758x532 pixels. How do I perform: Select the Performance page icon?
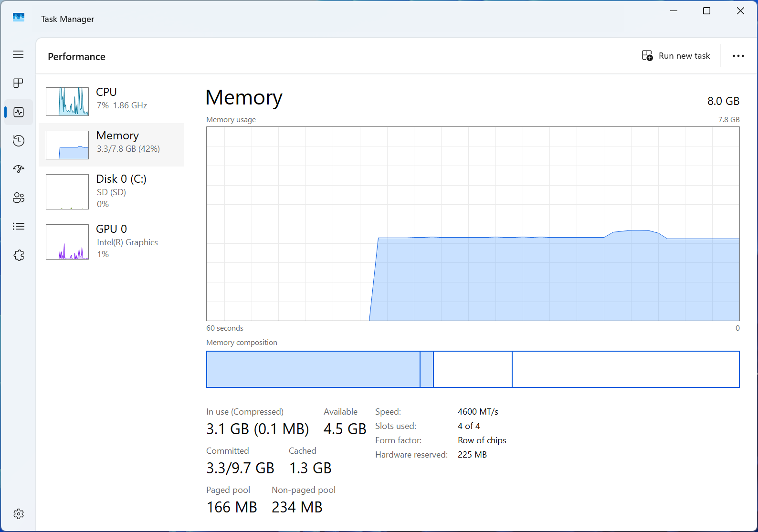coord(18,112)
